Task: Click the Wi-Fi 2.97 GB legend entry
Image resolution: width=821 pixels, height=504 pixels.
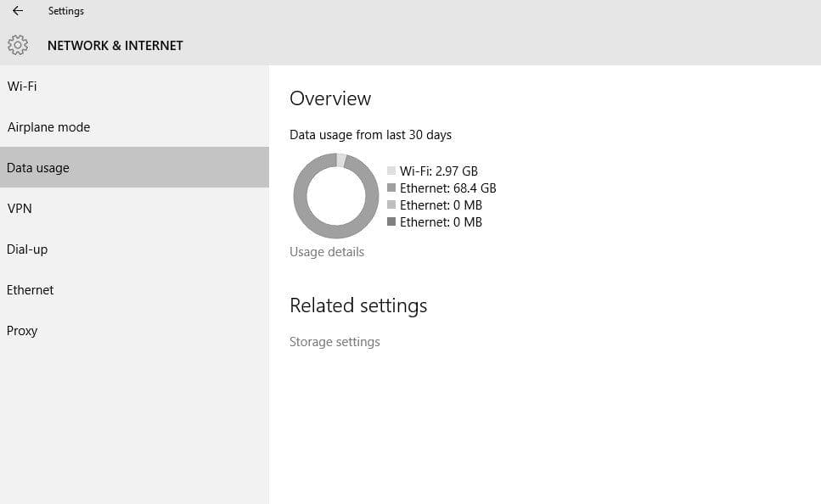Action: [436, 171]
